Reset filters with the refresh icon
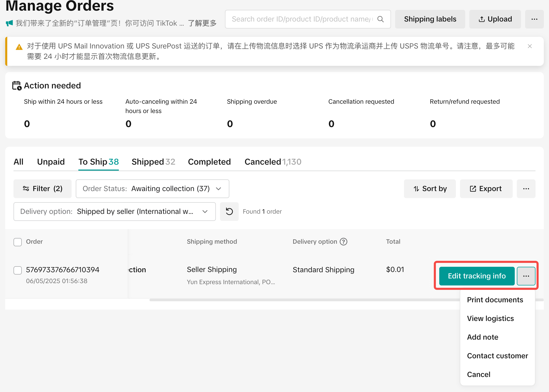 point(229,212)
